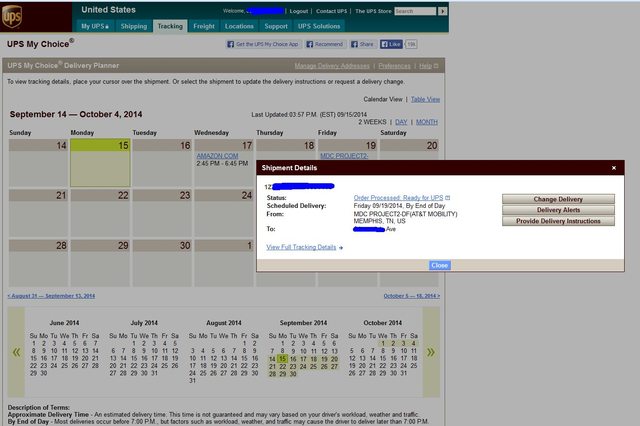Open the Support tab

click(276, 26)
